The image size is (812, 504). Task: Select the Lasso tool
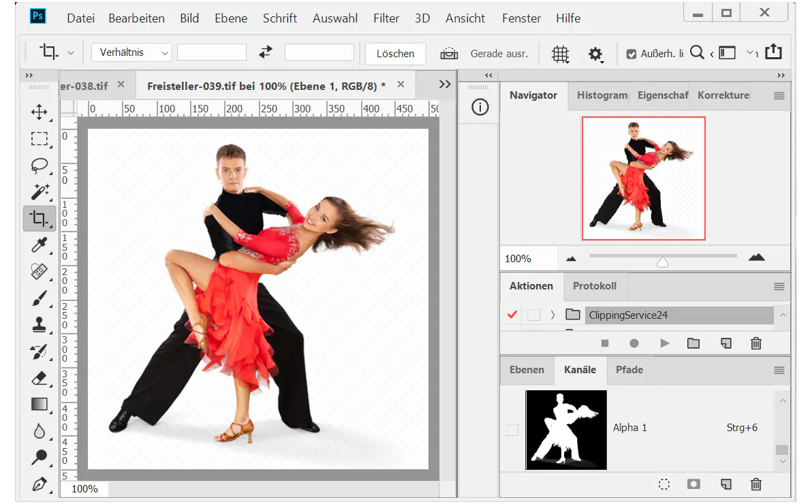(39, 166)
